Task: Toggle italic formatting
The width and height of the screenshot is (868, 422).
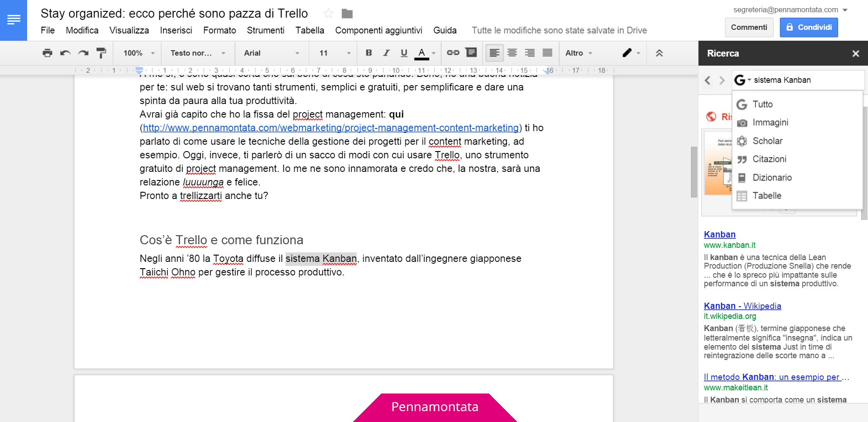Action: point(386,53)
